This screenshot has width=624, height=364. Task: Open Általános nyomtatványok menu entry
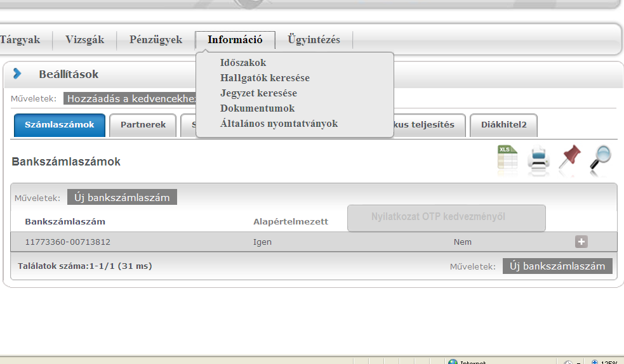point(279,124)
